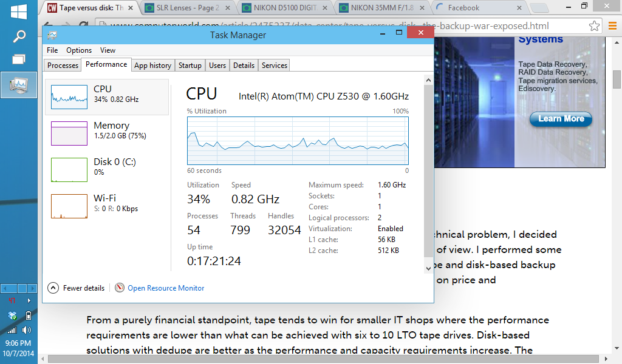Minimize the Task Manager window

[x=383, y=33]
